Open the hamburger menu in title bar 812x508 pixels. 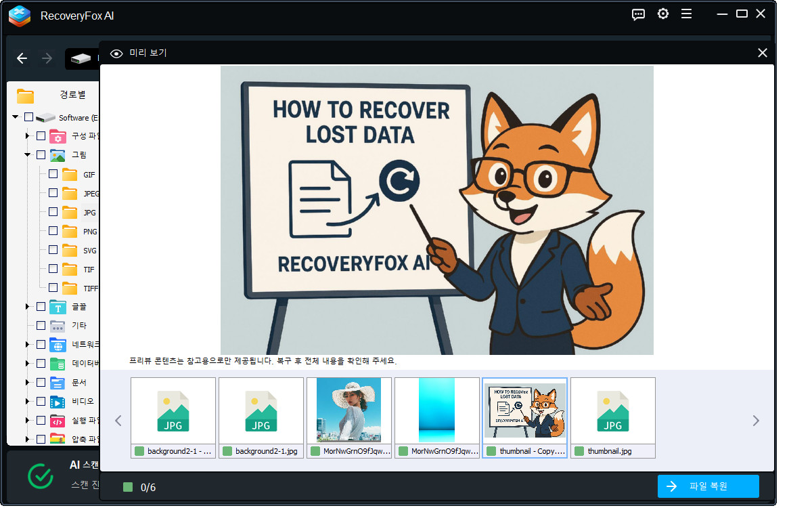tap(686, 14)
